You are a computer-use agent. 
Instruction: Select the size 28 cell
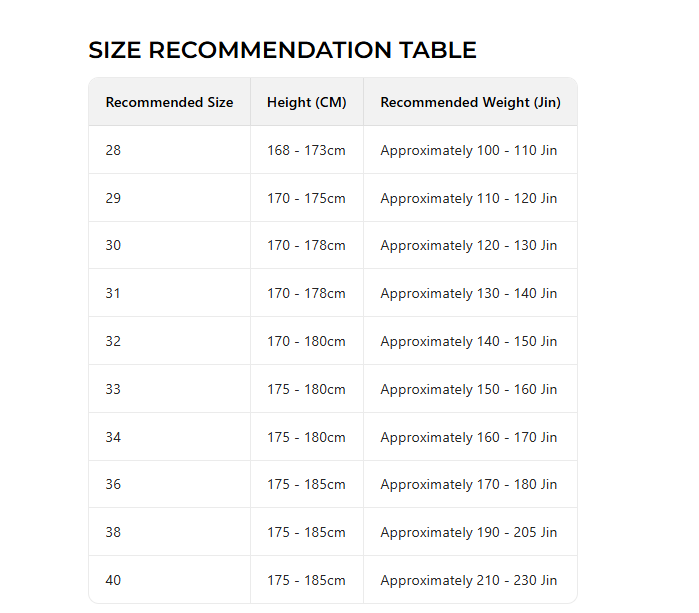click(x=113, y=150)
